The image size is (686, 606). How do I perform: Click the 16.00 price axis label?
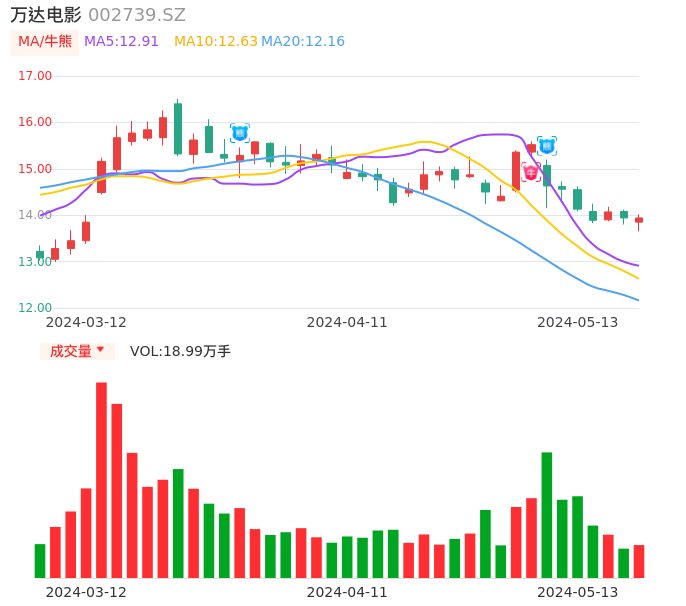(x=35, y=122)
